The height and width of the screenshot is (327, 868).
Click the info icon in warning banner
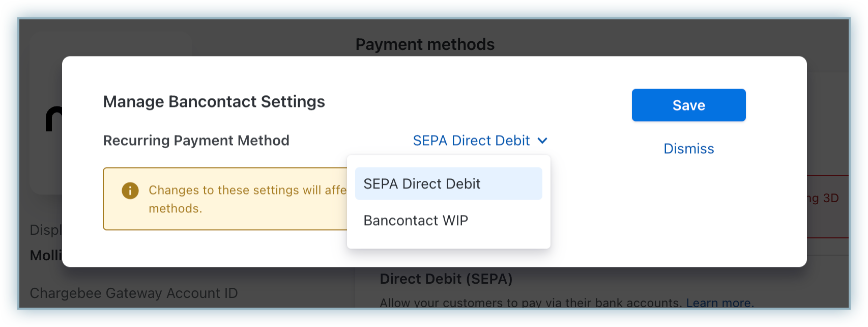[130, 191]
